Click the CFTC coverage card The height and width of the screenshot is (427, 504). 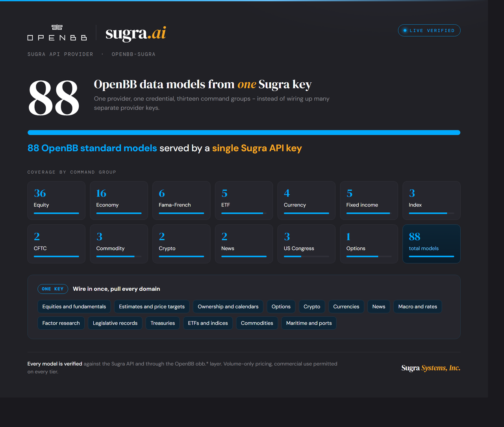point(56,244)
